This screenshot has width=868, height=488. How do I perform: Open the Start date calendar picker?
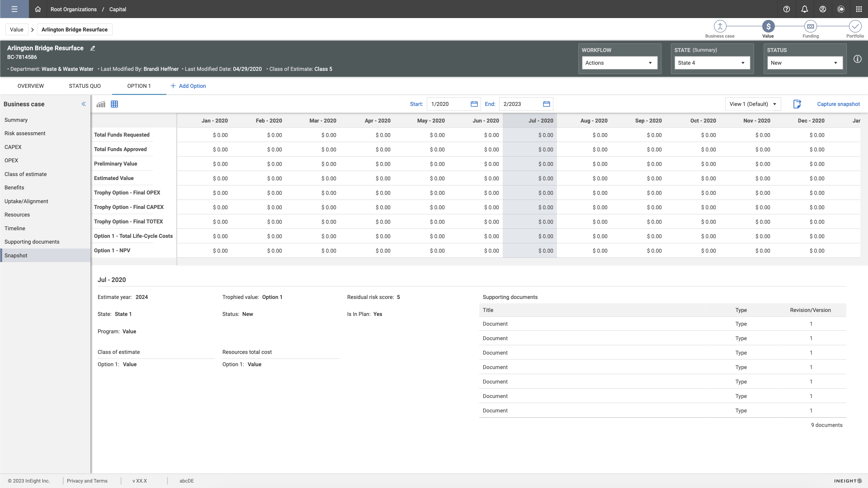(x=474, y=104)
